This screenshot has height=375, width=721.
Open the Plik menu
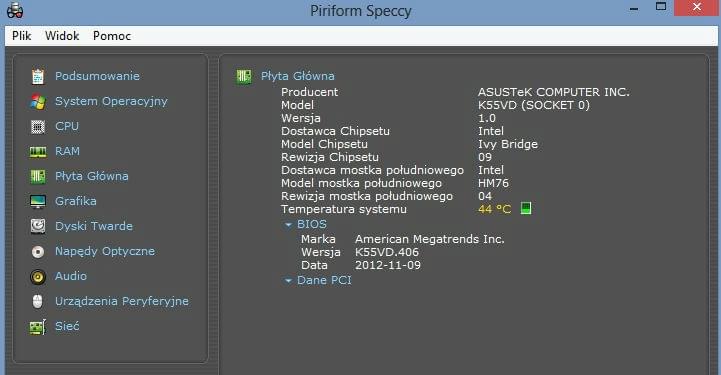point(22,36)
